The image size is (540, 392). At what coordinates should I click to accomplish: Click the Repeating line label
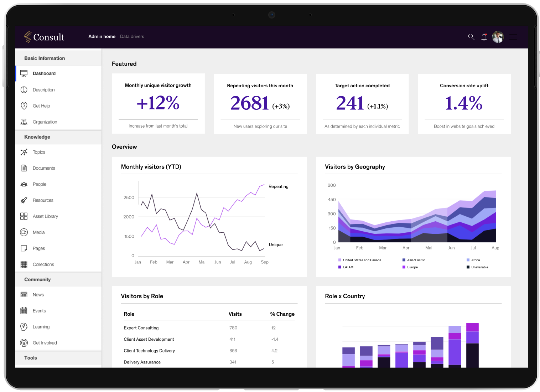[x=279, y=186]
